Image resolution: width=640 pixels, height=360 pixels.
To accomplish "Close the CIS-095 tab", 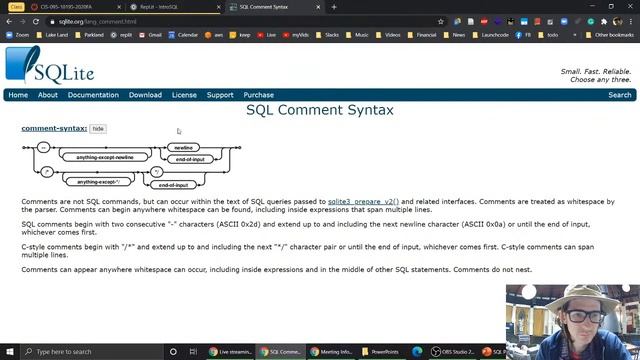I will click(119, 7).
